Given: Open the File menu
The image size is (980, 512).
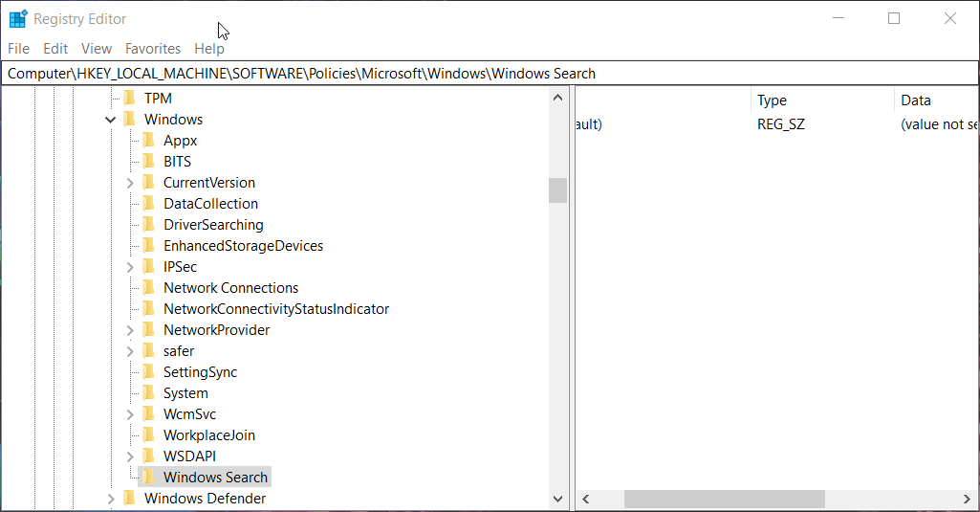Looking at the screenshot, I should (x=18, y=48).
